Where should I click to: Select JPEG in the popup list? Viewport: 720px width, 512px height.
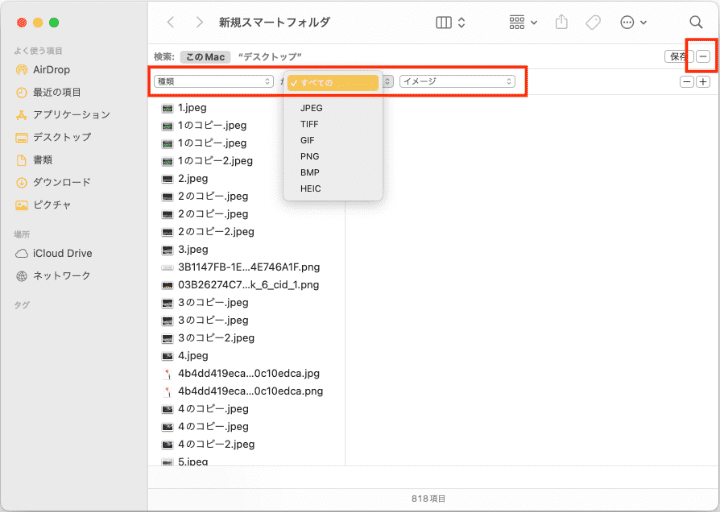311,108
